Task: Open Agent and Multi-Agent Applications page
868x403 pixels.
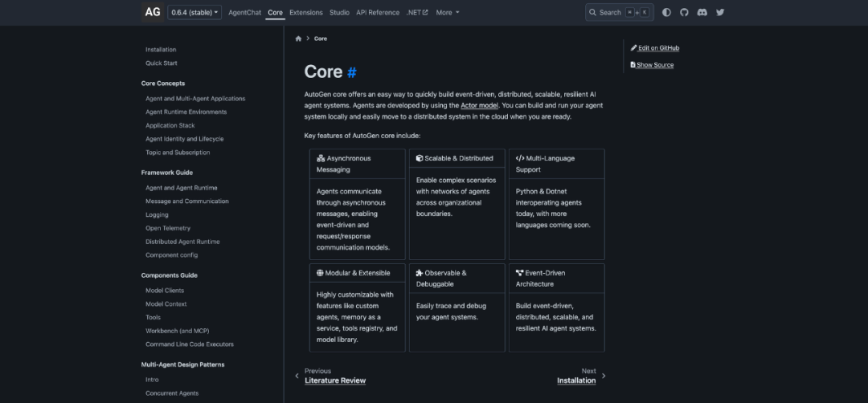Action: [x=195, y=99]
